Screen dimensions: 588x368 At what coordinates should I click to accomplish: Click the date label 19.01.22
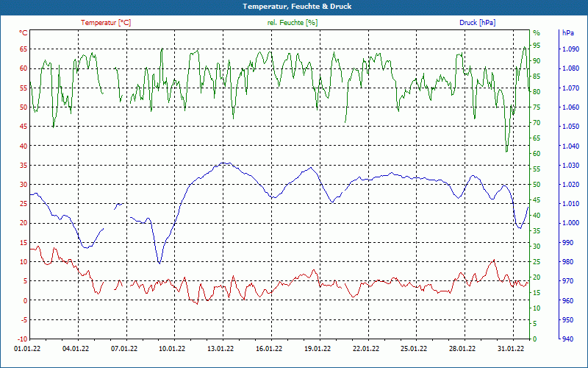(x=318, y=349)
